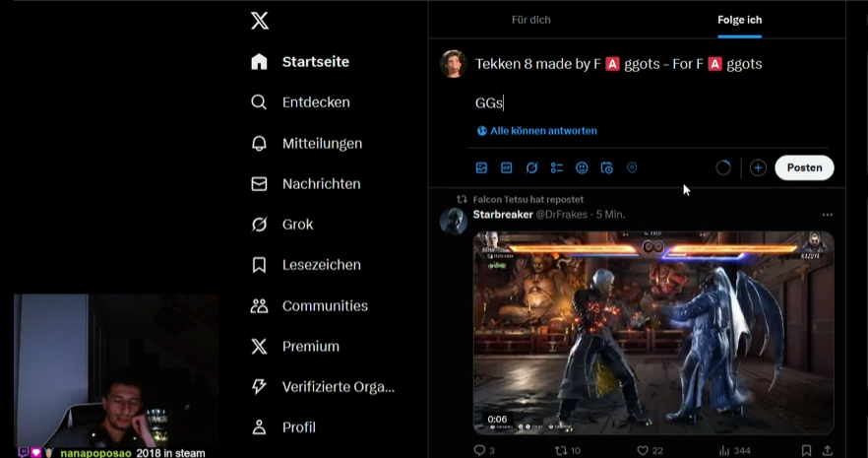
Task: Like the Starbreaker post
Action: coord(650,451)
